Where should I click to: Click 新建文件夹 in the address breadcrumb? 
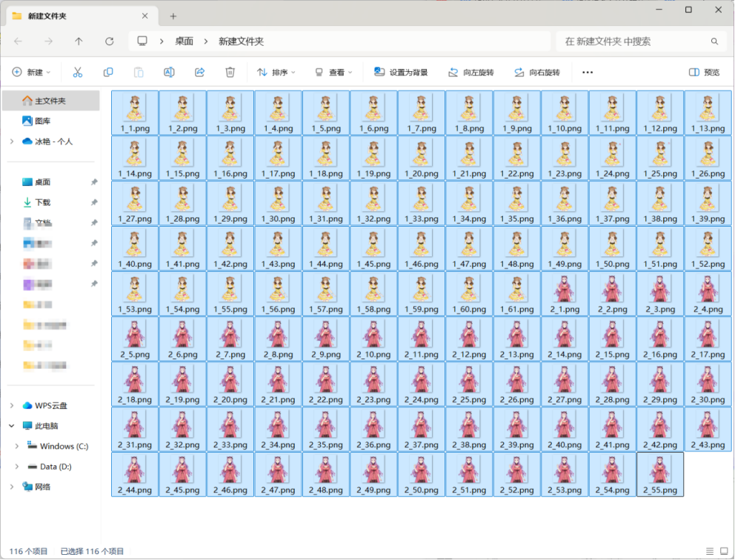pos(241,41)
